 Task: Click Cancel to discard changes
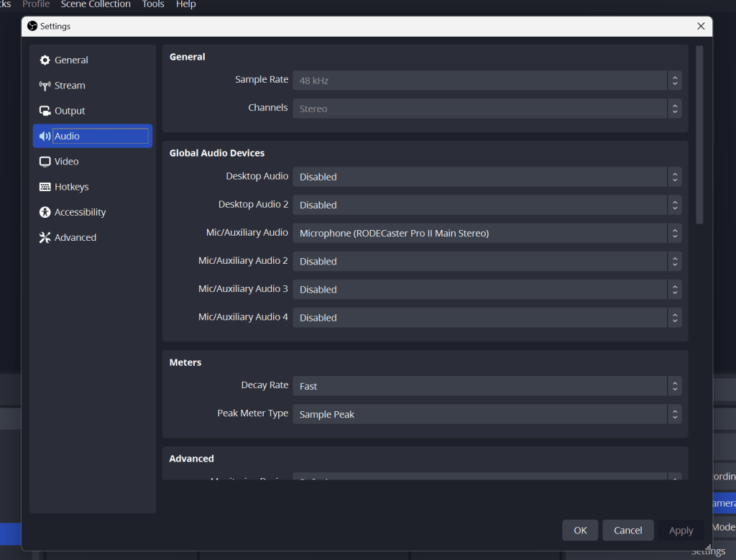(x=628, y=531)
